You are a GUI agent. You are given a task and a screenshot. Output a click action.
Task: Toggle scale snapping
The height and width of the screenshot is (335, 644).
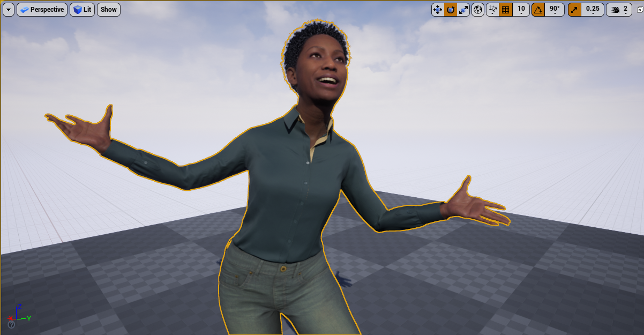pos(574,9)
